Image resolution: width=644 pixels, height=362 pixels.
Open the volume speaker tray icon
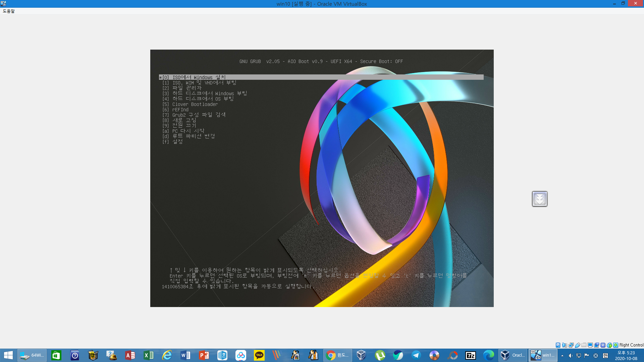(x=571, y=356)
